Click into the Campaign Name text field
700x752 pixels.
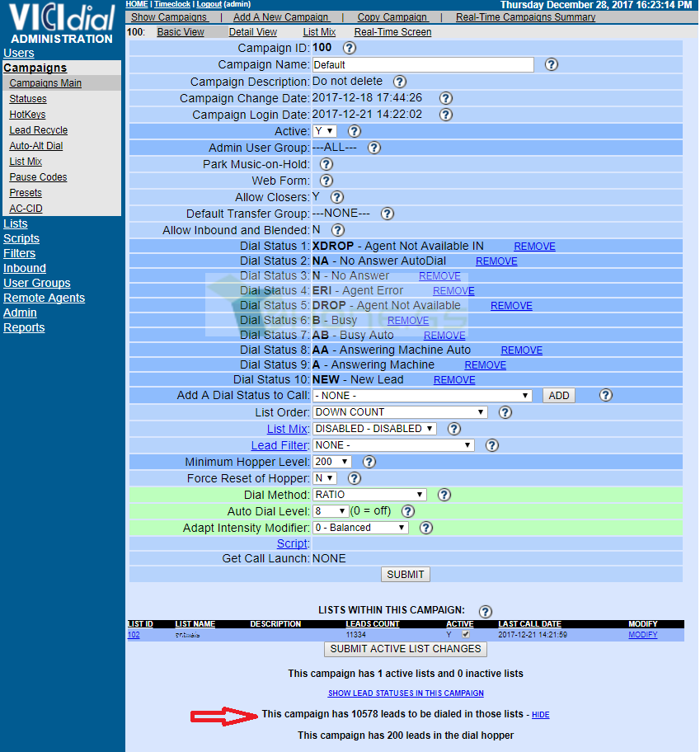point(423,65)
